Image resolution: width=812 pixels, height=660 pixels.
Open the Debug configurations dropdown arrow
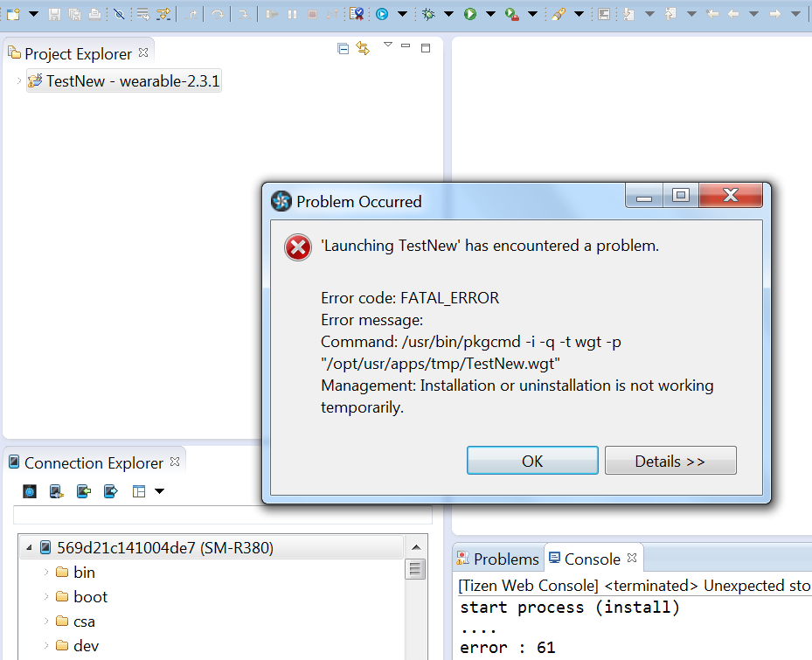coord(449,14)
